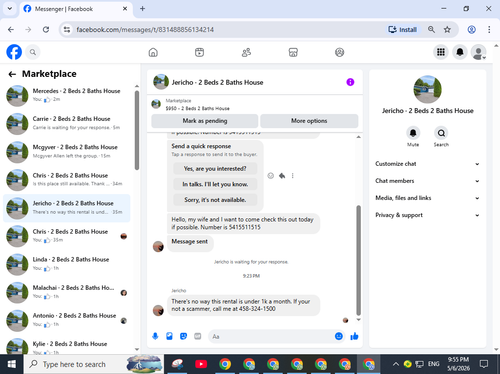Click the message text input field

point(272,336)
